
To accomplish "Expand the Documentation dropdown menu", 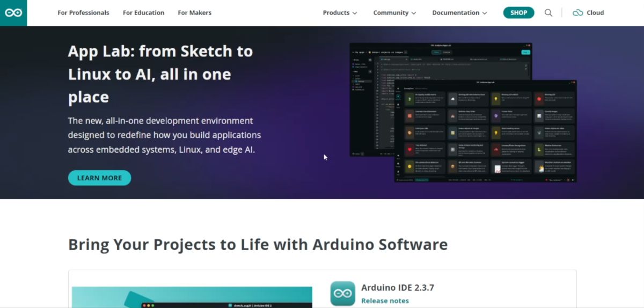I will pos(459,13).
